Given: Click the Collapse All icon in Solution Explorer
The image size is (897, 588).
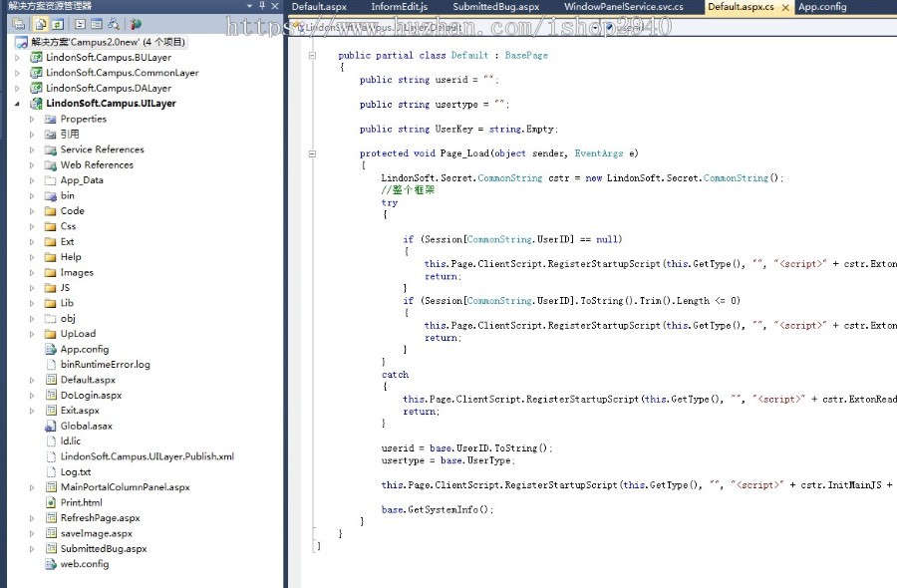Looking at the screenshot, I should [x=19, y=24].
